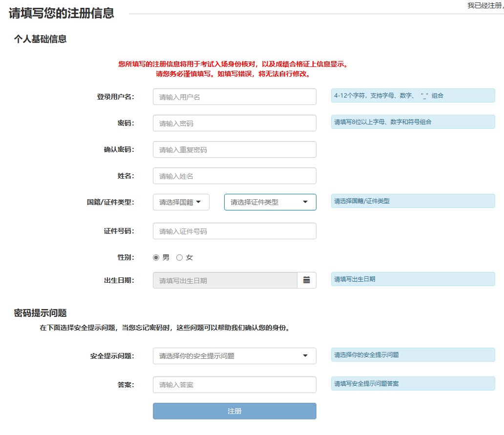Click the 证件号码 ID number field
504x435 pixels.
point(234,231)
